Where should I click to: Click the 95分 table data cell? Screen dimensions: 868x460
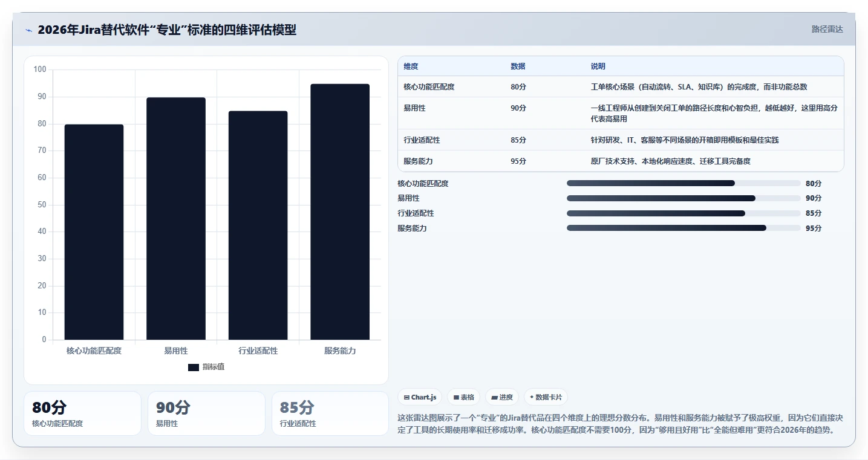[544, 161]
